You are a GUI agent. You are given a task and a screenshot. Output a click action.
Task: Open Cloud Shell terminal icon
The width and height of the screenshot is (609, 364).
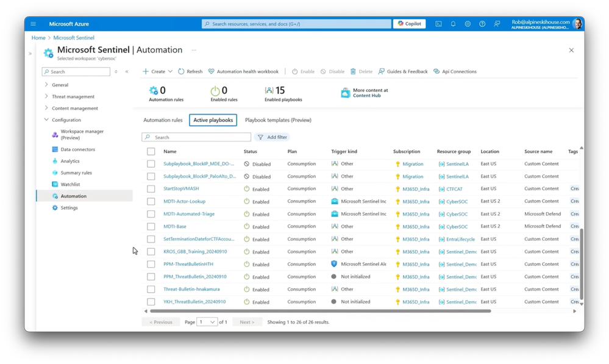(438, 24)
